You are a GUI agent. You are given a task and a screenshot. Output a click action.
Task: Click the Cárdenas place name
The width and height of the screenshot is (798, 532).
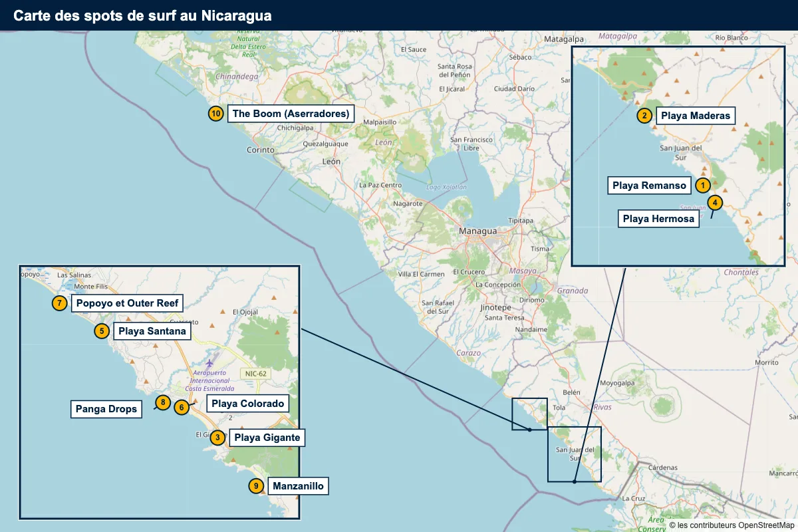coord(663,467)
